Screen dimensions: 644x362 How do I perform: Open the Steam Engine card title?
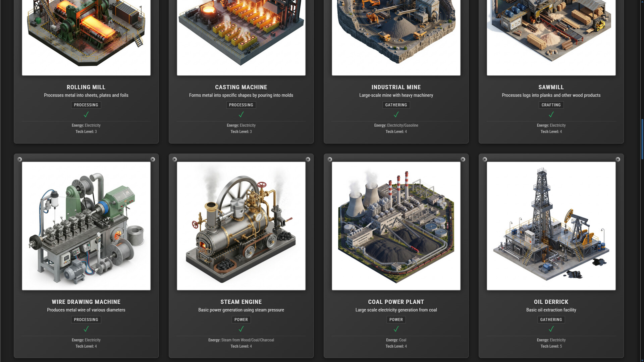(241, 302)
